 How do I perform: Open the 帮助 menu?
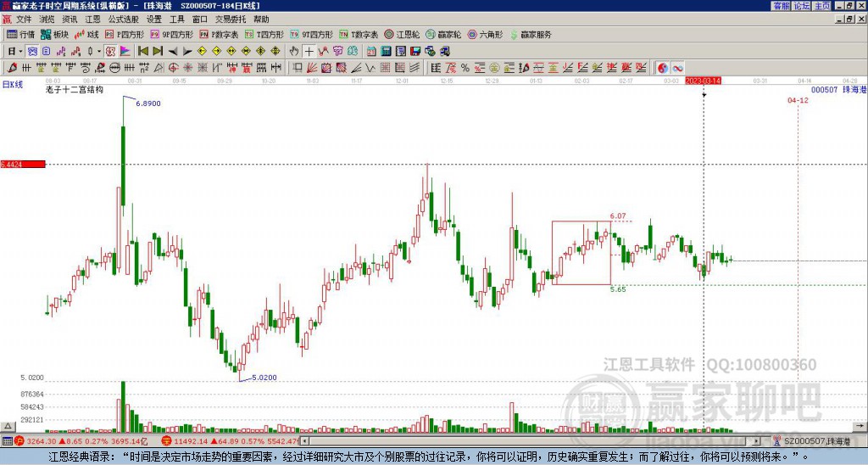click(261, 20)
